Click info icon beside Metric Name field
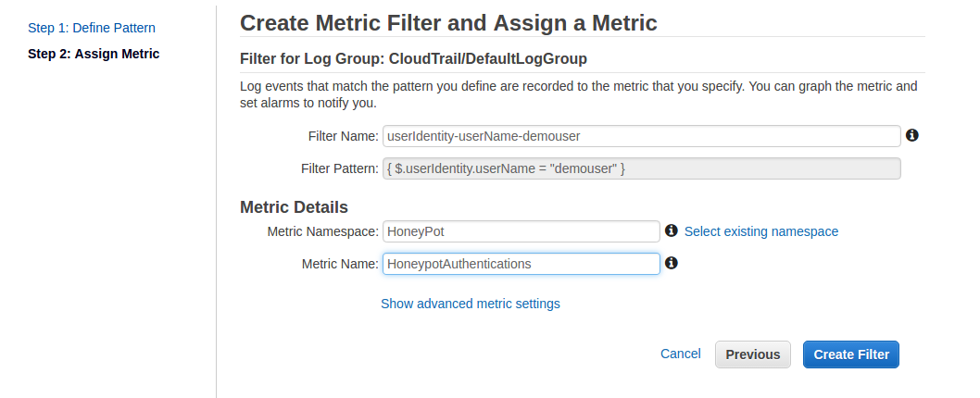980x398 pixels. pyautogui.click(x=672, y=263)
